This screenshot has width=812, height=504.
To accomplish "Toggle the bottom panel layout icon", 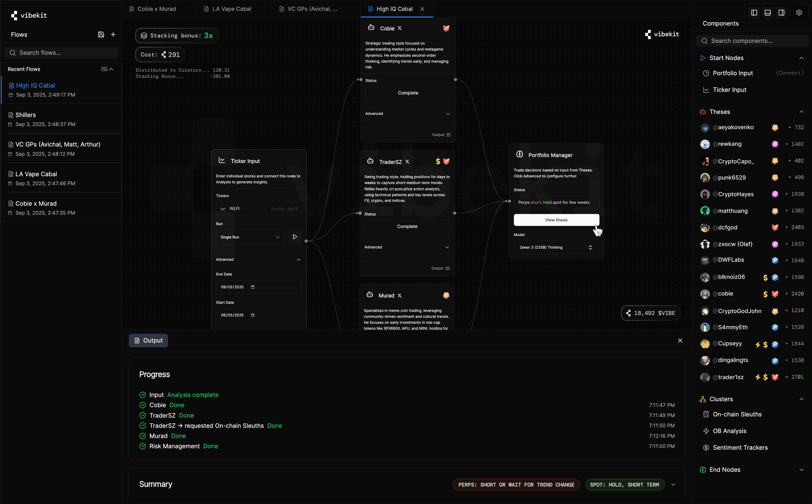I will (x=768, y=13).
